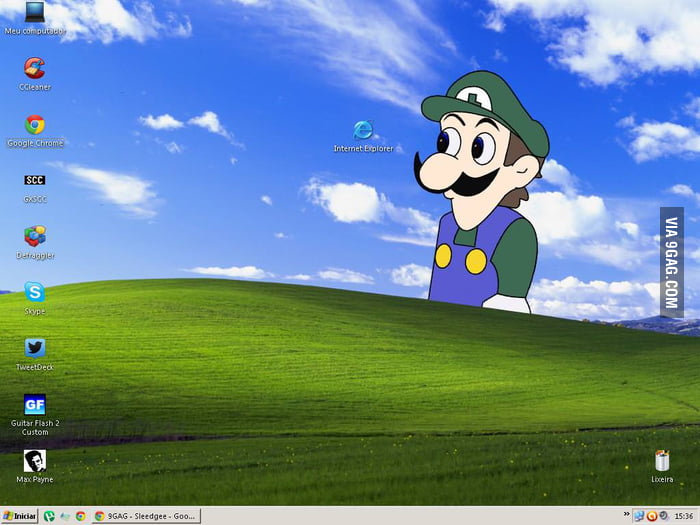This screenshot has height=525, width=700.
Task: Launch uTorrent from the quick launch bar
Action: 49,516
